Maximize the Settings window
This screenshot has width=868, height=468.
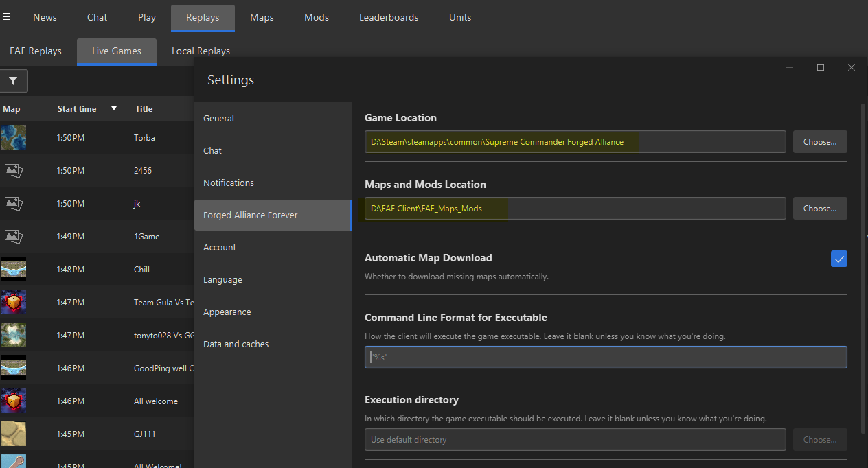821,67
